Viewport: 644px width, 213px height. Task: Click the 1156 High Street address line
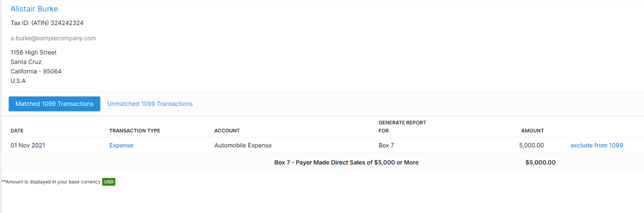pos(34,52)
